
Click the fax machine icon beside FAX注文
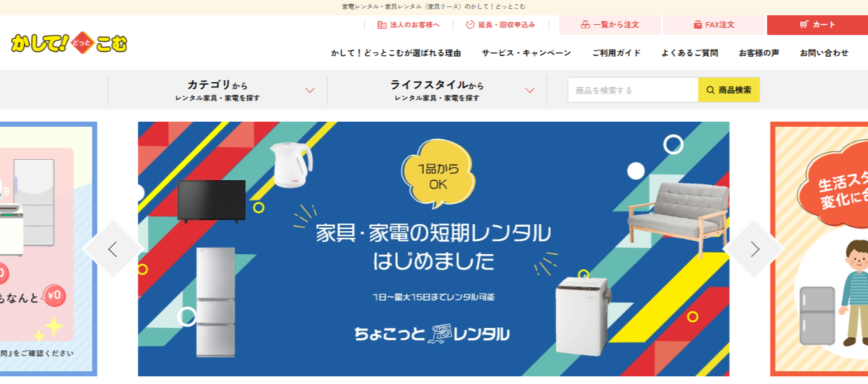click(x=698, y=25)
